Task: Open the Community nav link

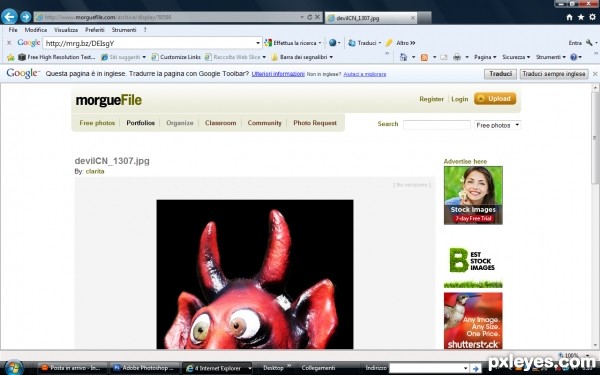Action: click(264, 123)
